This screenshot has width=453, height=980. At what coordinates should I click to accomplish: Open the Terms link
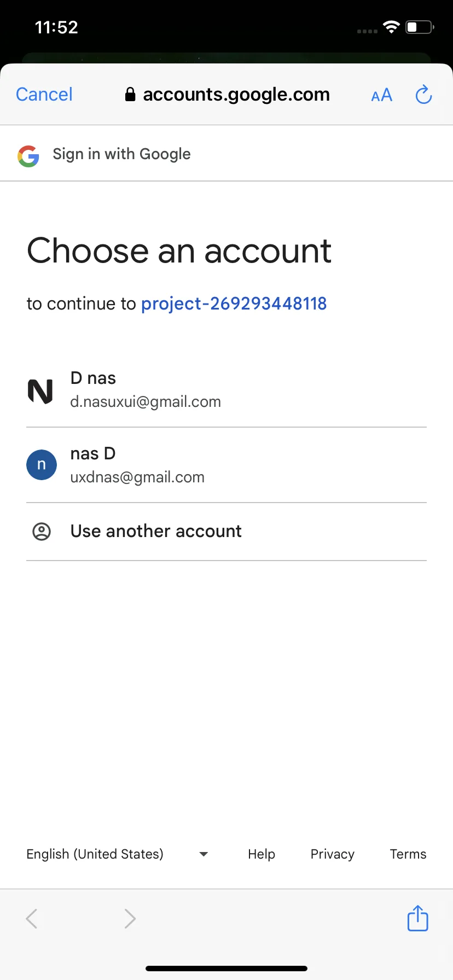point(408,854)
